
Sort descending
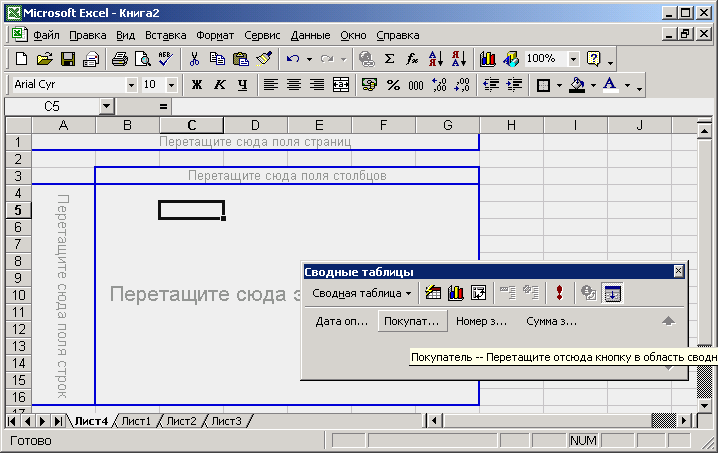[x=459, y=59]
